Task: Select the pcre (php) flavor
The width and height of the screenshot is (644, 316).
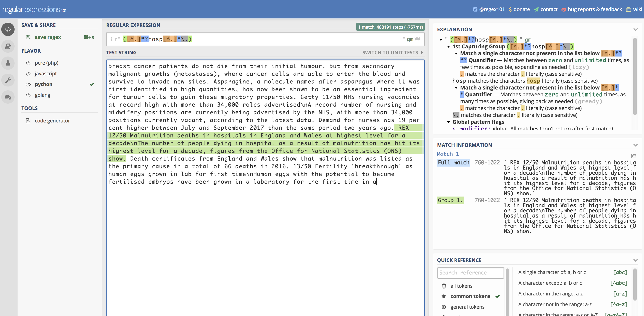Action: click(x=46, y=63)
